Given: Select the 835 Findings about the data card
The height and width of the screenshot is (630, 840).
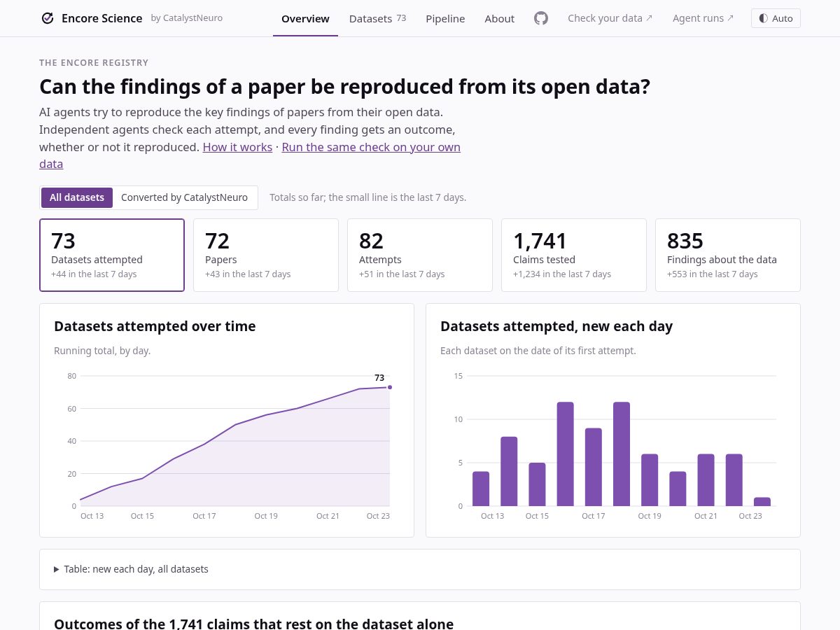Looking at the screenshot, I should [728, 255].
